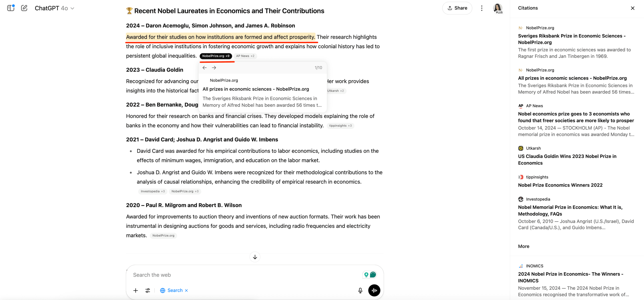The image size is (644, 300).
Task: Open the three-dot options menu
Action: point(481,8)
